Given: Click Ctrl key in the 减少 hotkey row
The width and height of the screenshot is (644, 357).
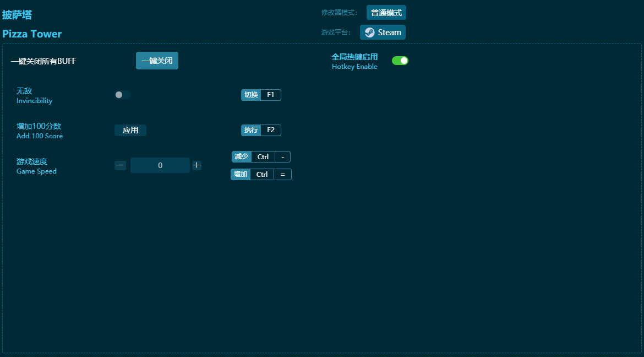Looking at the screenshot, I should click(263, 157).
